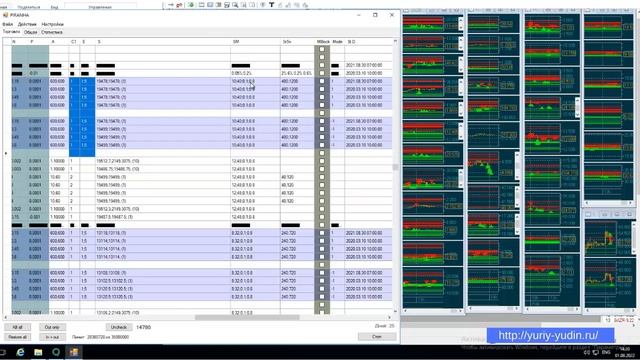Toggle MBlock checkbox in row with SM 0.05;0.2%
This screenshot has height=360, width=640.
click(x=322, y=73)
